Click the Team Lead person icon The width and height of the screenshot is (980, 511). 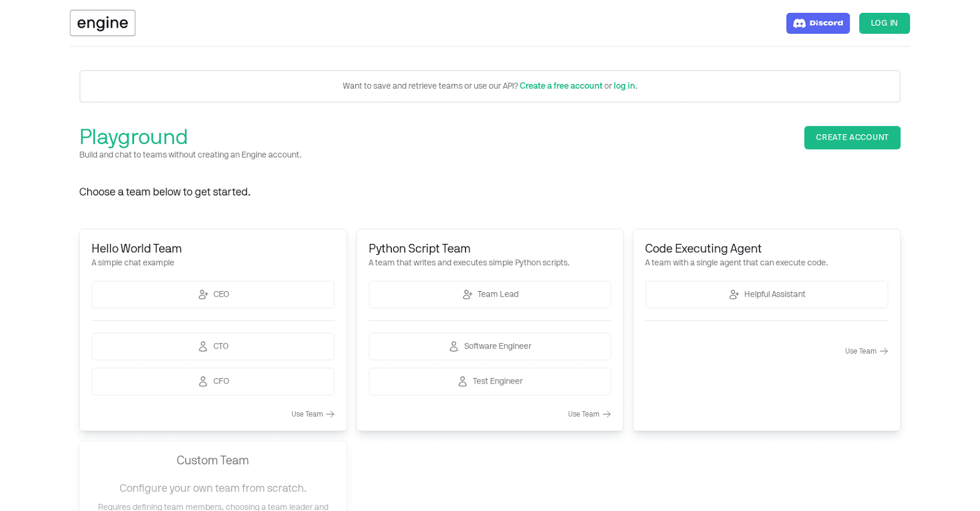click(x=467, y=295)
